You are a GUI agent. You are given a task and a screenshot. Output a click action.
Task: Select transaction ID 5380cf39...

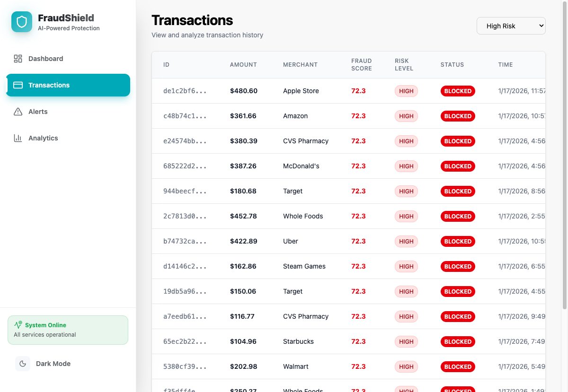(x=185, y=366)
